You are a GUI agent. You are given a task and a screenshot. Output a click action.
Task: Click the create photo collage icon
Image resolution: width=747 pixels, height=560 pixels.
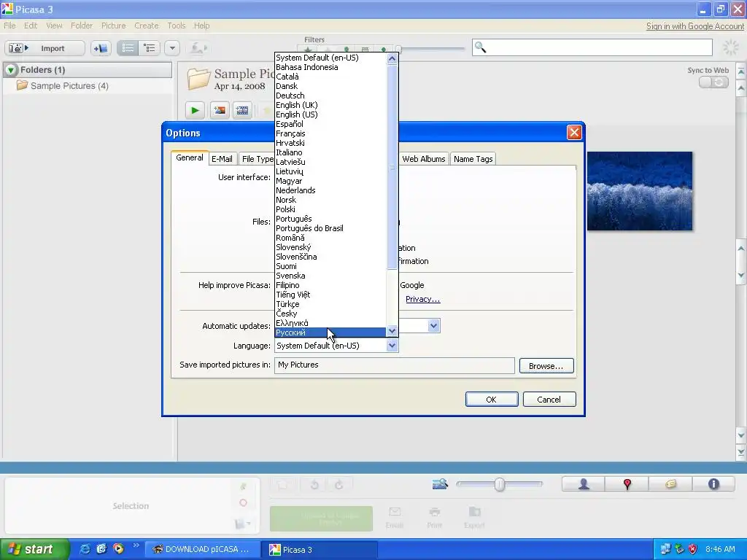220,111
